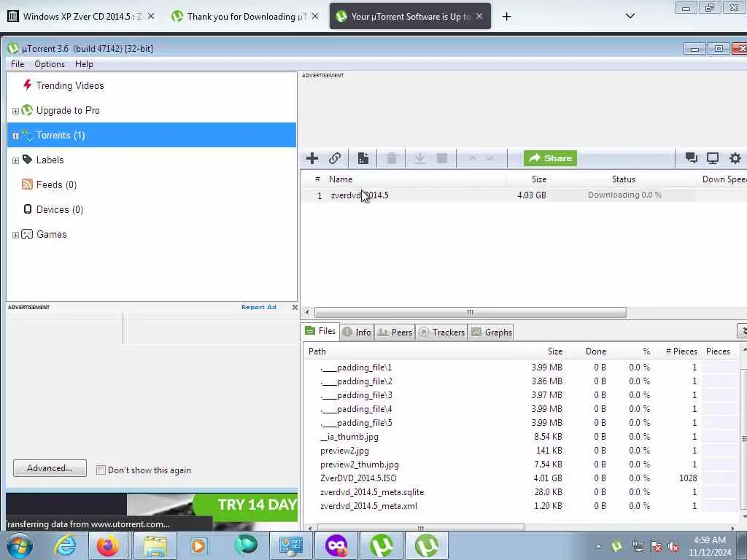Screen dimensions: 747x560
Task: Click the green Share button
Action: [550, 158]
